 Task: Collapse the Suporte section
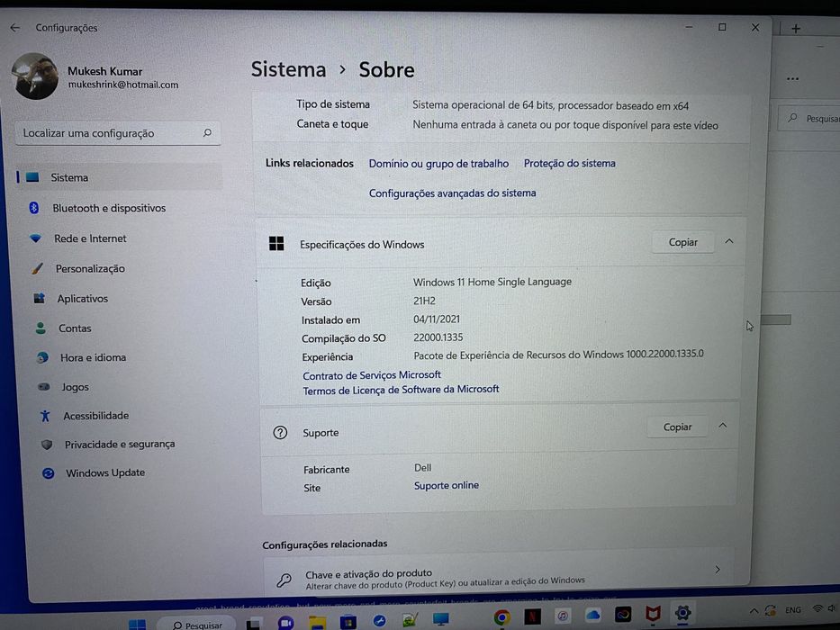[x=723, y=426]
